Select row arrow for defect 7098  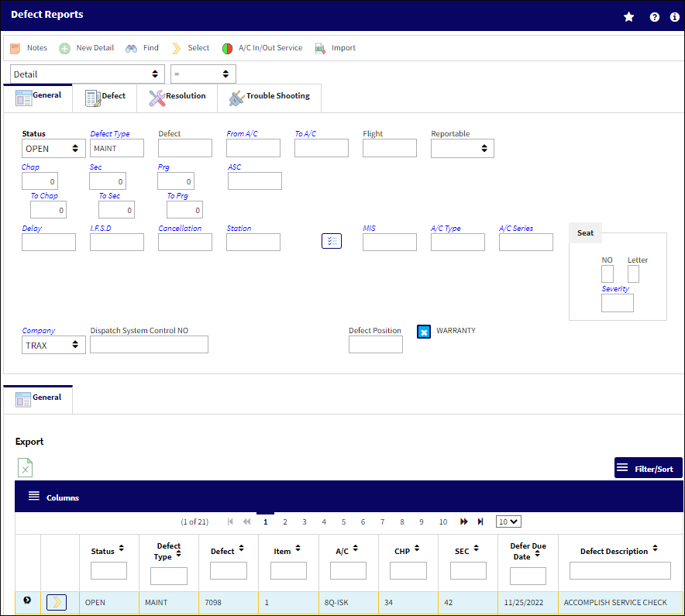coord(57,603)
